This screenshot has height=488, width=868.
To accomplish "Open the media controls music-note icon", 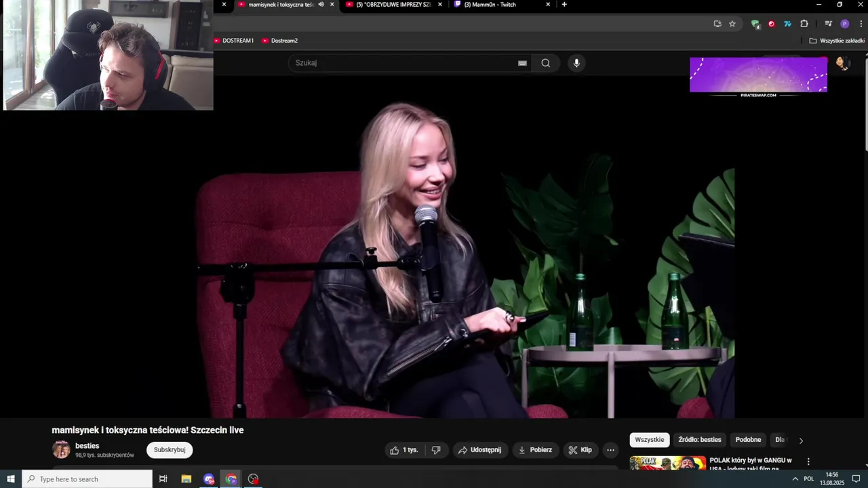I will (x=829, y=24).
